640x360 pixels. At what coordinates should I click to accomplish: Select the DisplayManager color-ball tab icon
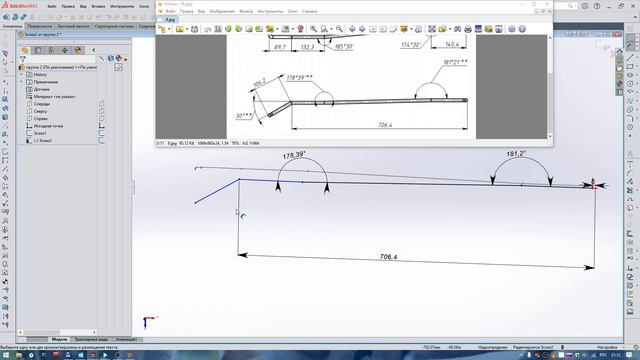point(78,50)
